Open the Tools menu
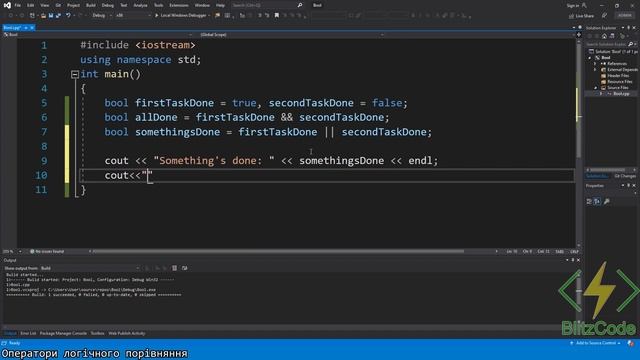 pyautogui.click(x=158, y=5)
